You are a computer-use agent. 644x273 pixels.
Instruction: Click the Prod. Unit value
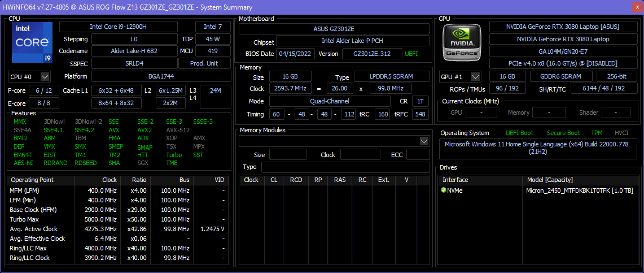pyautogui.click(x=204, y=63)
